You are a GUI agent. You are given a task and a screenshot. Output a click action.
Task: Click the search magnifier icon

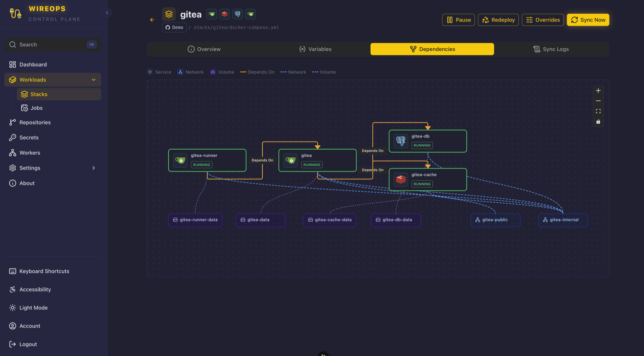12,45
